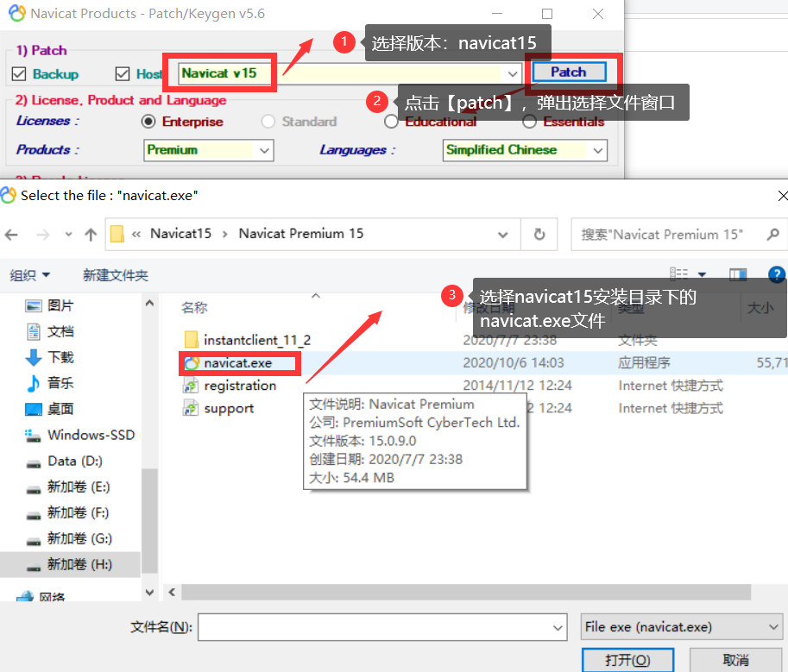
Task: Select support shortcut file
Action: tap(218, 408)
